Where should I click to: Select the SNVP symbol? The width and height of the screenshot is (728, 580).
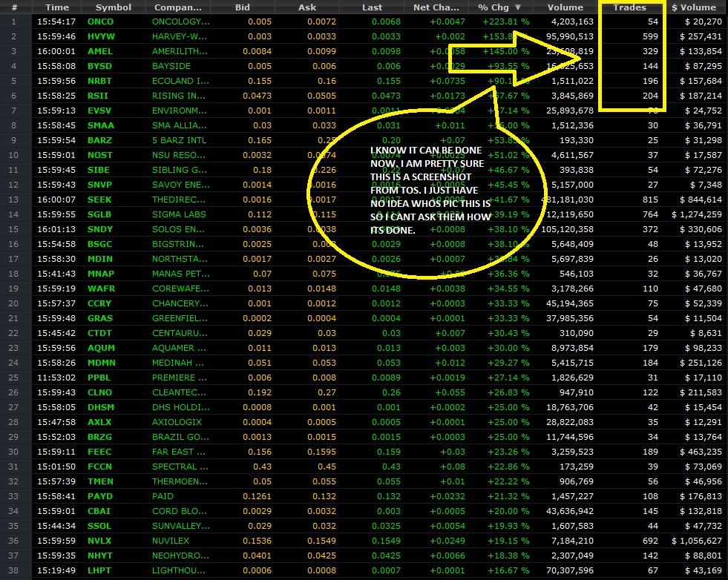(x=100, y=185)
